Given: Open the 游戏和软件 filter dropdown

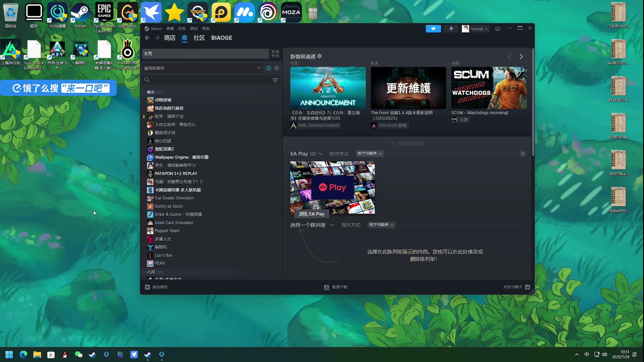Looking at the screenshot, I should [x=202, y=68].
